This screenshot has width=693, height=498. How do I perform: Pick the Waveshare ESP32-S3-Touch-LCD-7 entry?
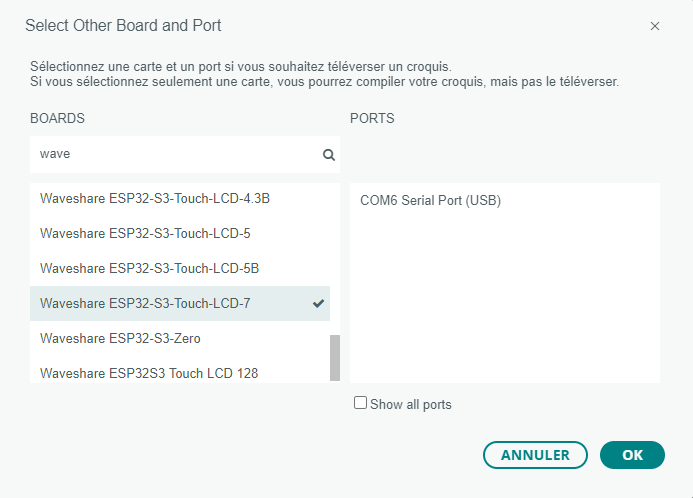coord(180,304)
